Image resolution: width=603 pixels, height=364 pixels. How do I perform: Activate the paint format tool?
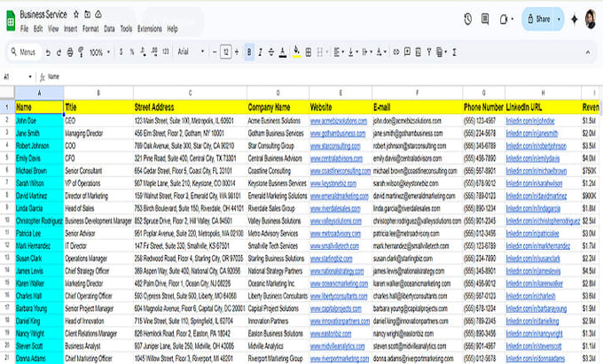[x=81, y=52]
